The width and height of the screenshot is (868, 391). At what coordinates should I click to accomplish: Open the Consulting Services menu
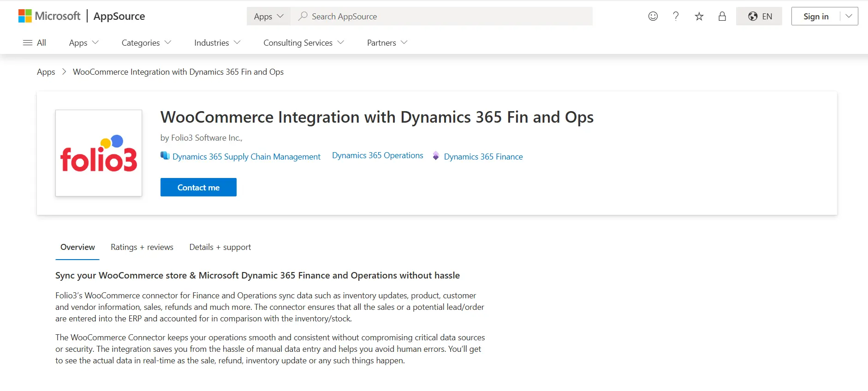tap(303, 43)
